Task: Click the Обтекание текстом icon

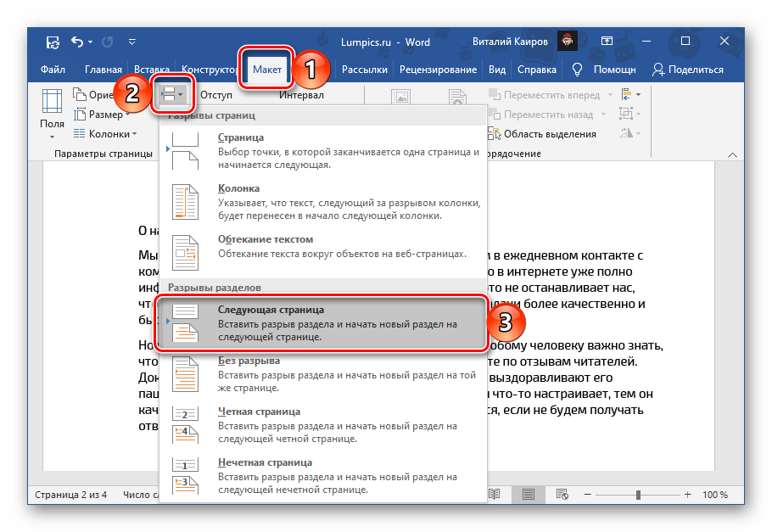Action: point(185,253)
